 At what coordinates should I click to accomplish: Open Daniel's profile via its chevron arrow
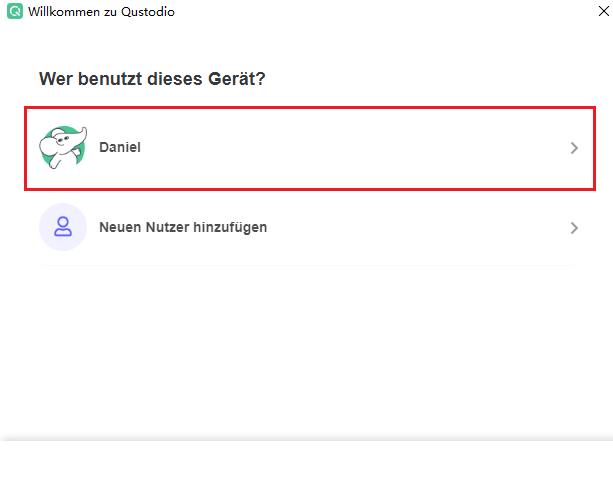coord(574,148)
